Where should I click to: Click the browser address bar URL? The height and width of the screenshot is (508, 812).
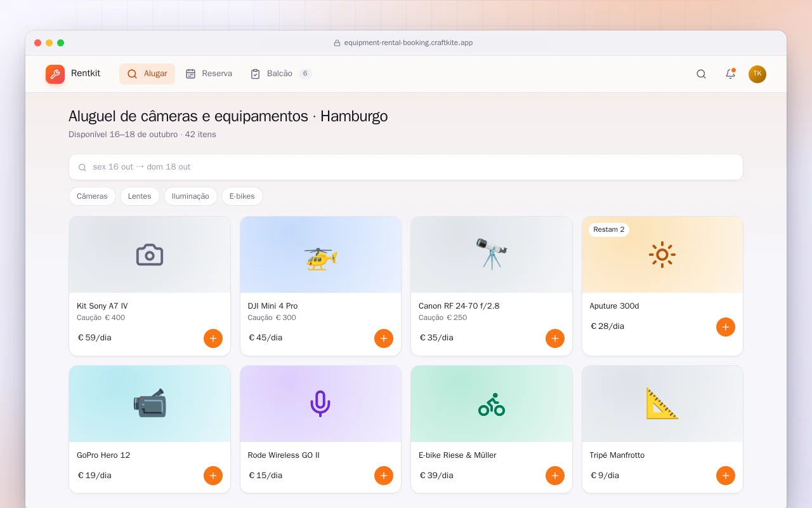[408, 43]
